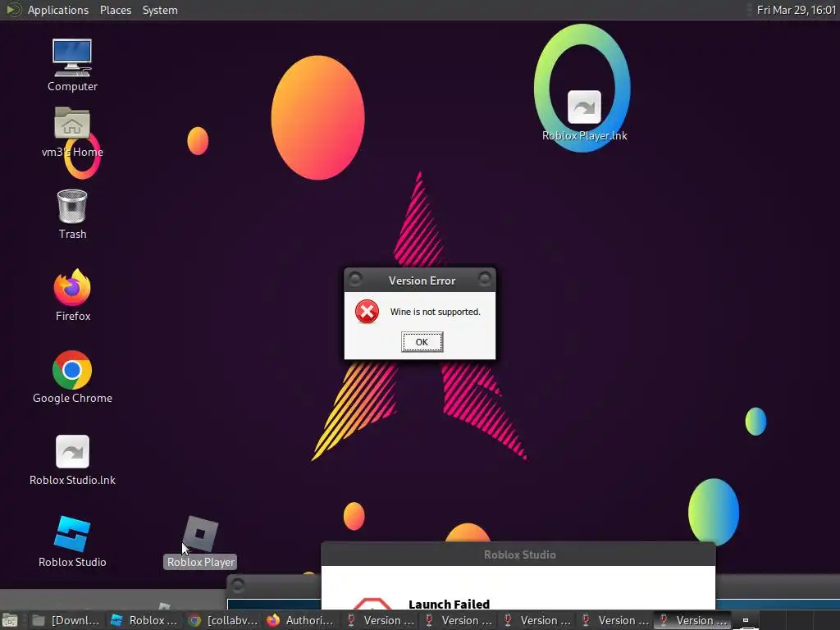The image size is (840, 630).
Task: Click the Launch Failed heading text
Action: click(x=449, y=605)
